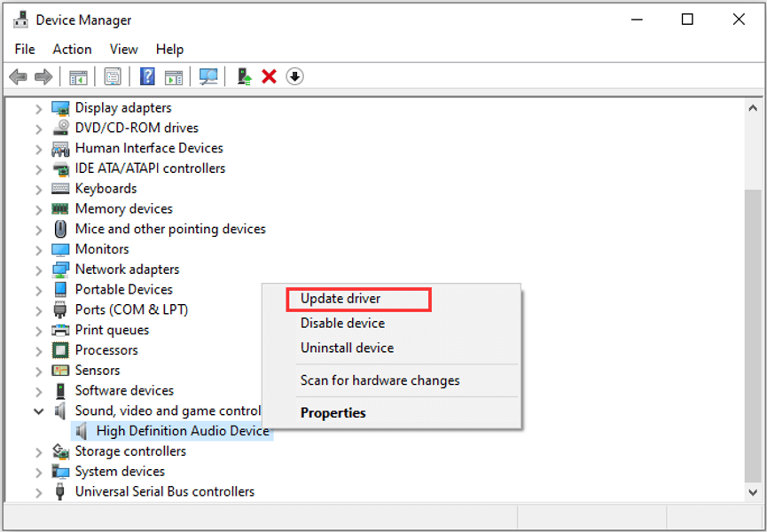
Task: Select the Portable Devices label
Action: coord(124,289)
